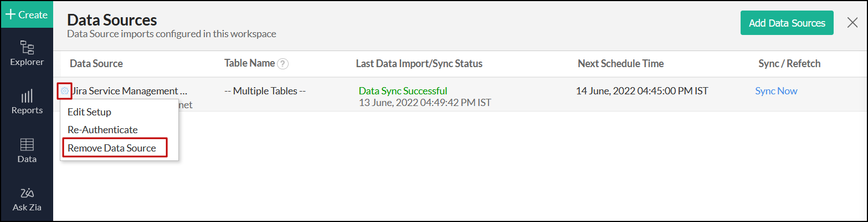Click the Table Name help question-mark icon
The height and width of the screenshot is (222, 868).
pos(283,64)
